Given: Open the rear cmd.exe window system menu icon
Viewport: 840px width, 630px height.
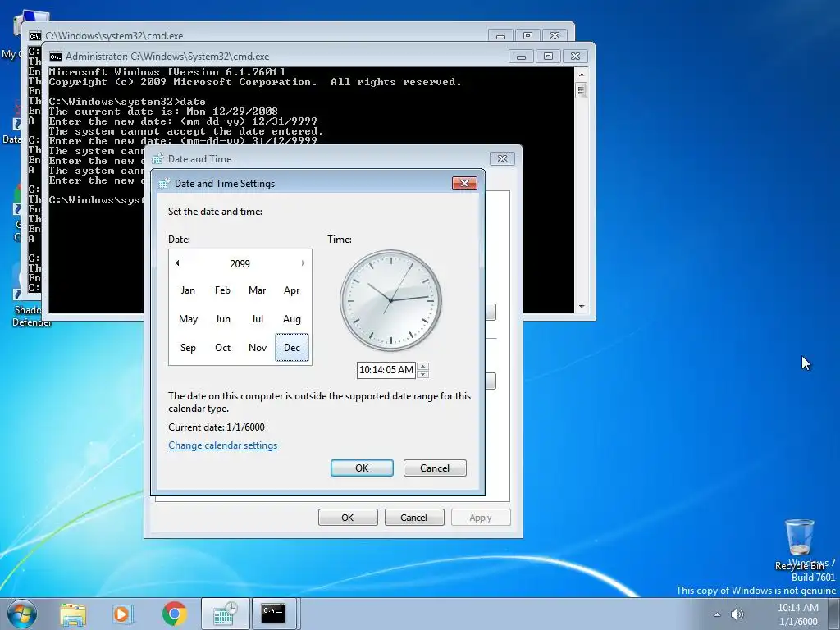Looking at the screenshot, I should [34, 36].
